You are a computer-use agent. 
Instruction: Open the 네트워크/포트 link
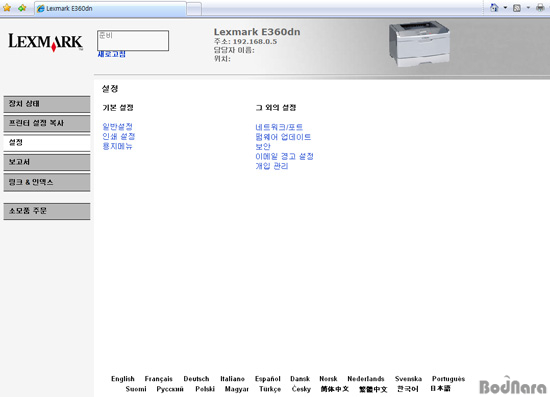click(x=279, y=127)
